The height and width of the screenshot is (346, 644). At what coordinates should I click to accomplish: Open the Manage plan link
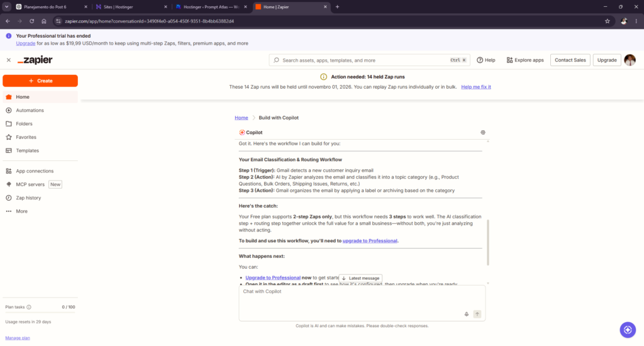pos(18,338)
